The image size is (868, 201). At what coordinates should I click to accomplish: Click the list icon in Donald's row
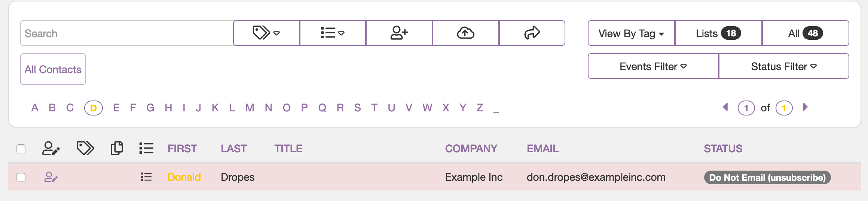point(146,177)
